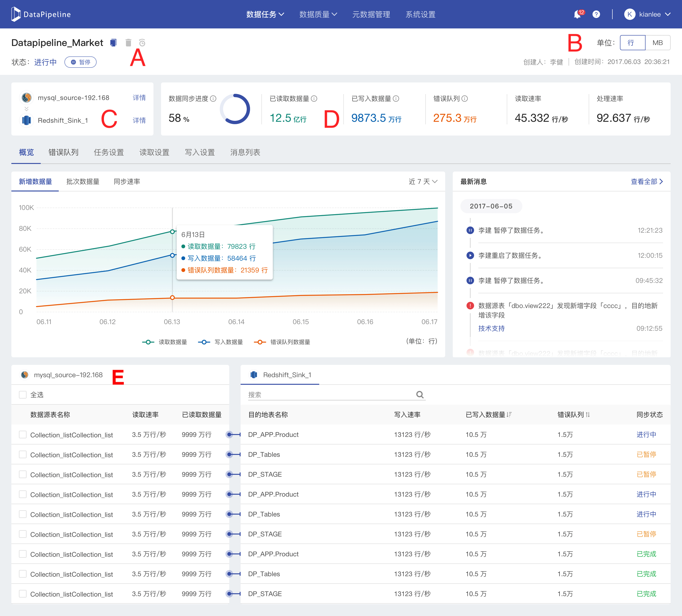Open 元数据管理 menu item
Image resolution: width=682 pixels, height=616 pixels.
tap(371, 14)
